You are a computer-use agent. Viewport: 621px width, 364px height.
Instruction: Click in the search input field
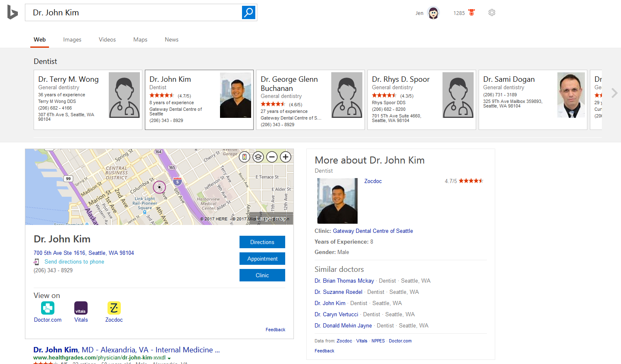point(133,12)
